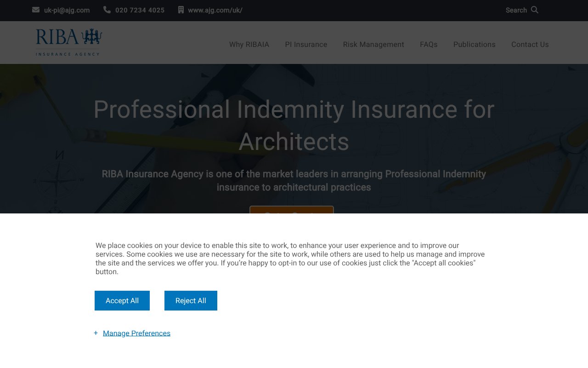588x368 pixels.
Task: Click the 020 7234 4025 phone number
Action: (140, 10)
